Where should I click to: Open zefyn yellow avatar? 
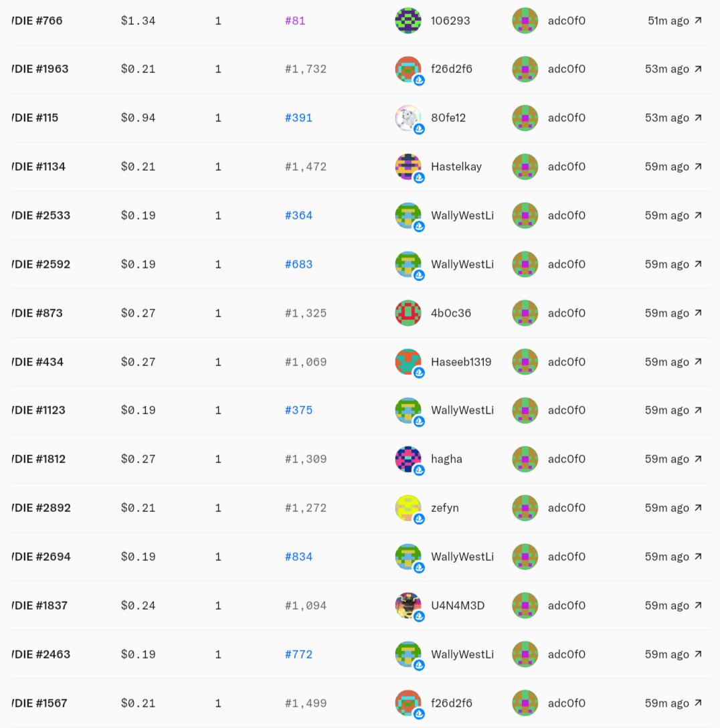point(408,508)
